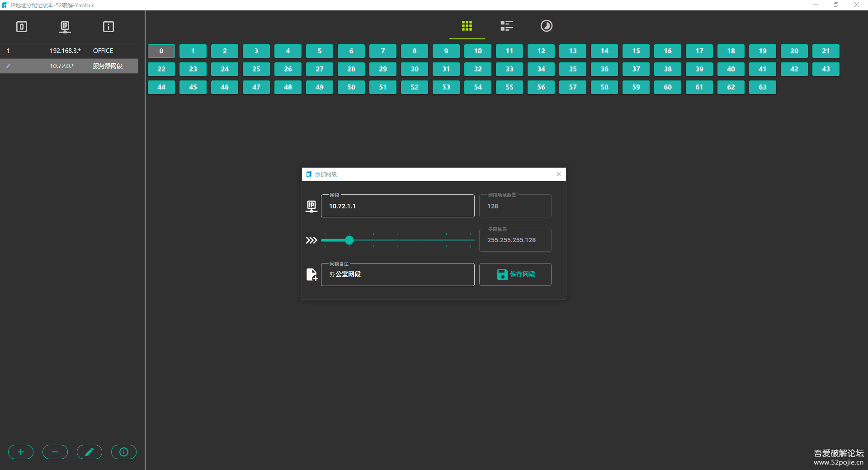Select IP address tile 63
The width and height of the screenshot is (868, 470).
point(763,87)
